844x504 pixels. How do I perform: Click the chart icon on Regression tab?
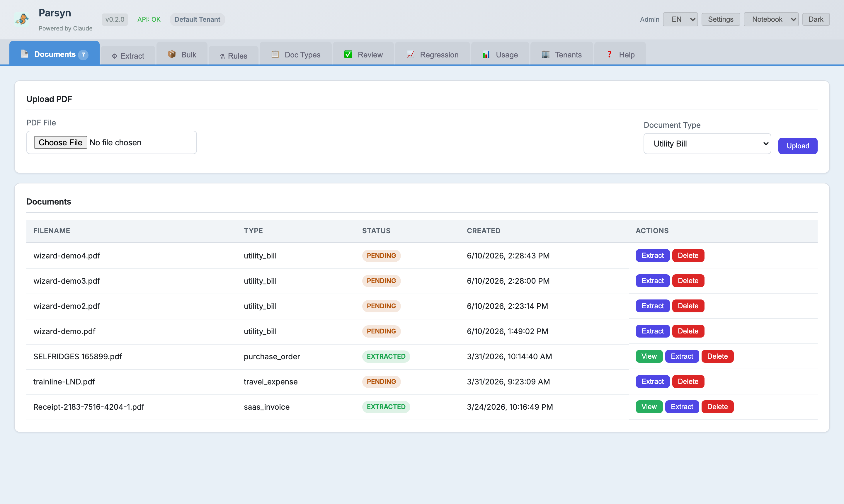[x=410, y=54]
